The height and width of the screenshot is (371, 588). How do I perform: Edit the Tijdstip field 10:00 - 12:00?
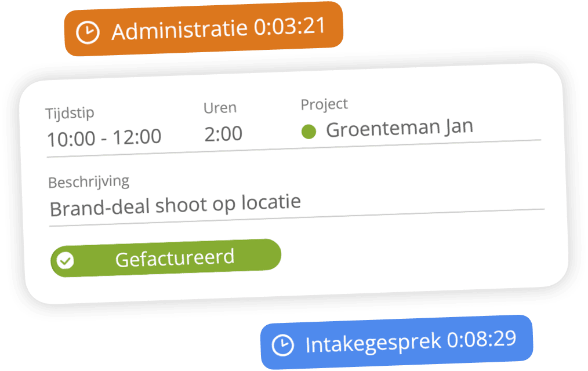[104, 137]
